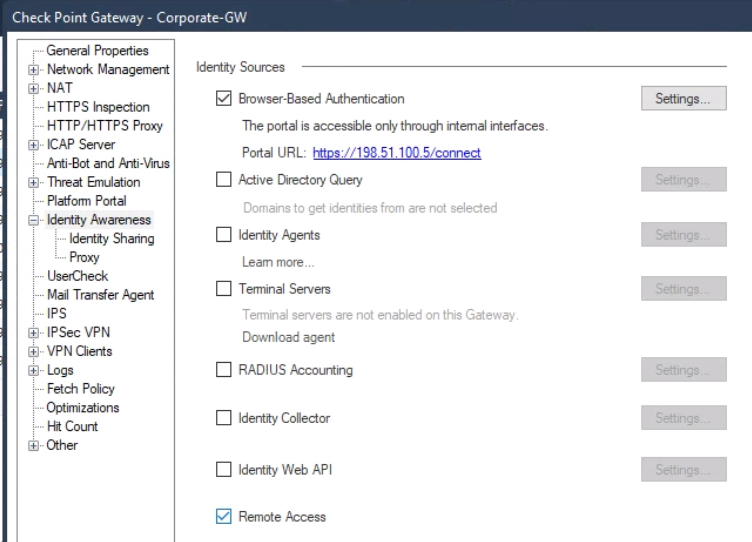Expand Threat Emulation tree node
This screenshot has width=752, height=542.
tap(33, 182)
